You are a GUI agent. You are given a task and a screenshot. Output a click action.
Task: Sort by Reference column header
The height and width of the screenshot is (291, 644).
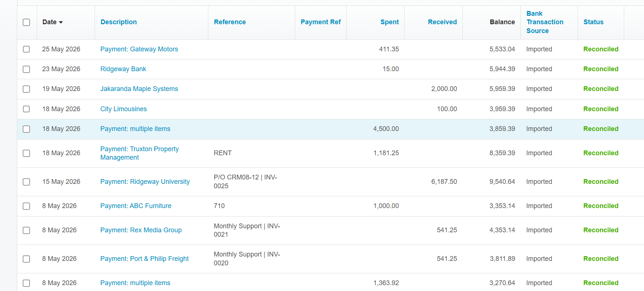[x=230, y=22]
